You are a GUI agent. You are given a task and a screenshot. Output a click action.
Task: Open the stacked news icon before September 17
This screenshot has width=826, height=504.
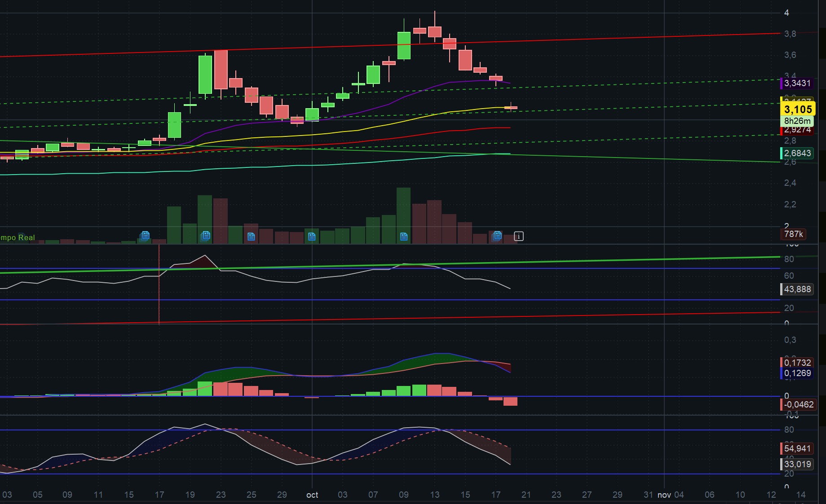(x=145, y=236)
